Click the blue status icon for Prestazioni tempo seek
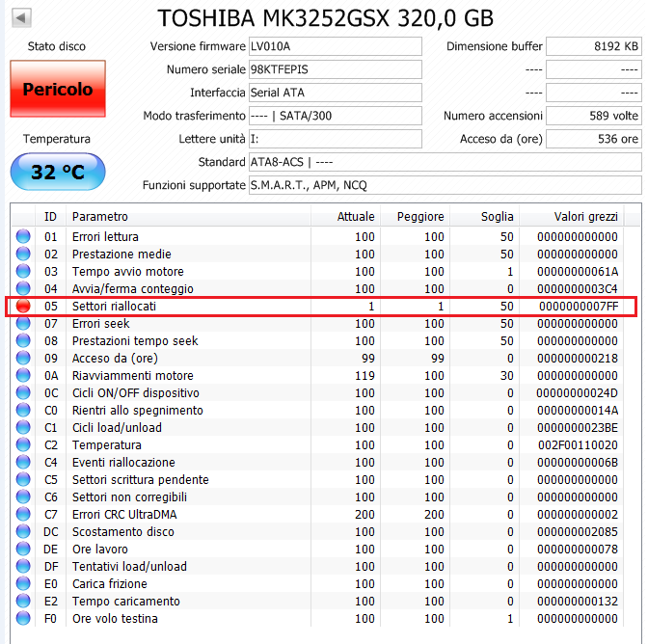The width and height of the screenshot is (648, 644). pos(23,340)
